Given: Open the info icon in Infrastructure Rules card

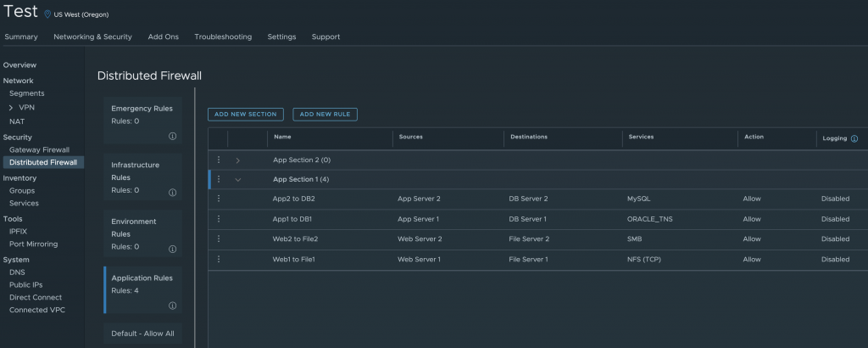Looking at the screenshot, I should (x=172, y=193).
